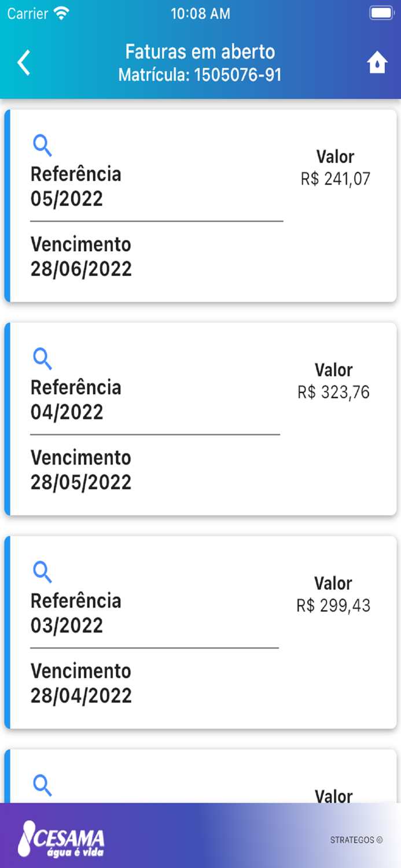Select the invoice card for Referência 04/2022
The image size is (401, 868).
click(x=200, y=419)
